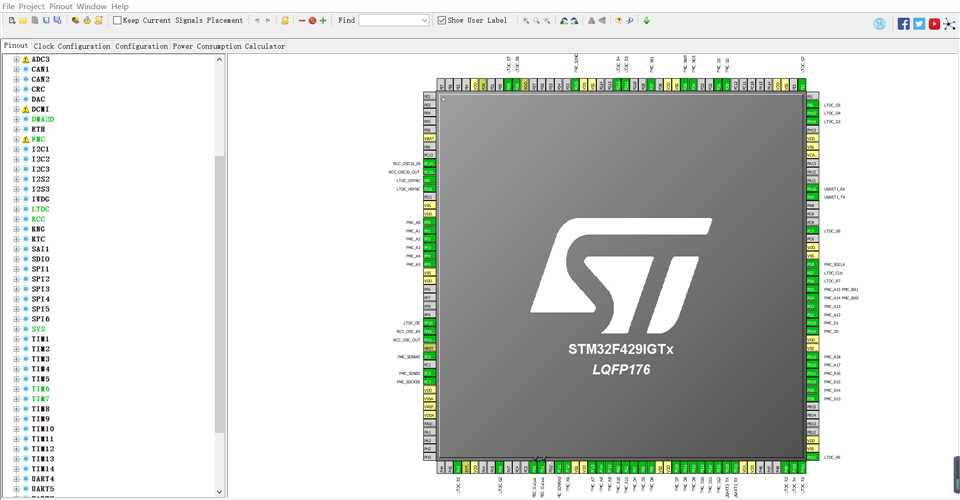The image size is (960, 500).
Task: Click the gear Generate Code icon
Action: click(87, 20)
